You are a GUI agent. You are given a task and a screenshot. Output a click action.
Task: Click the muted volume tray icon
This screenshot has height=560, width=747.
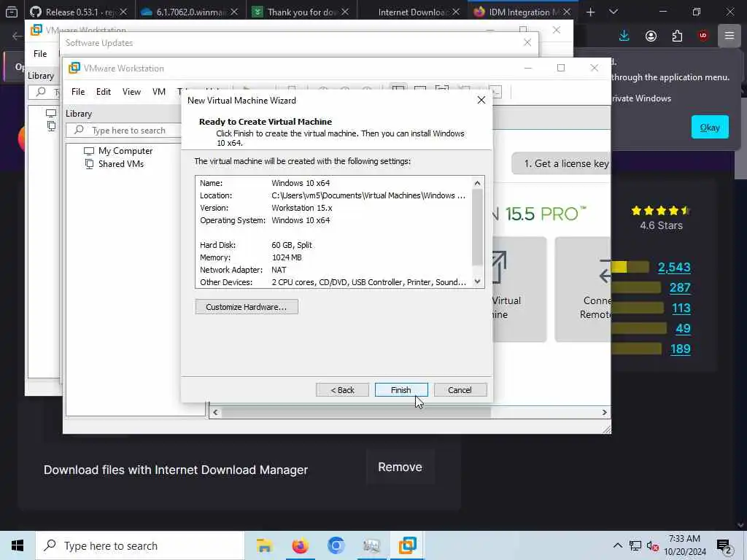652,545
